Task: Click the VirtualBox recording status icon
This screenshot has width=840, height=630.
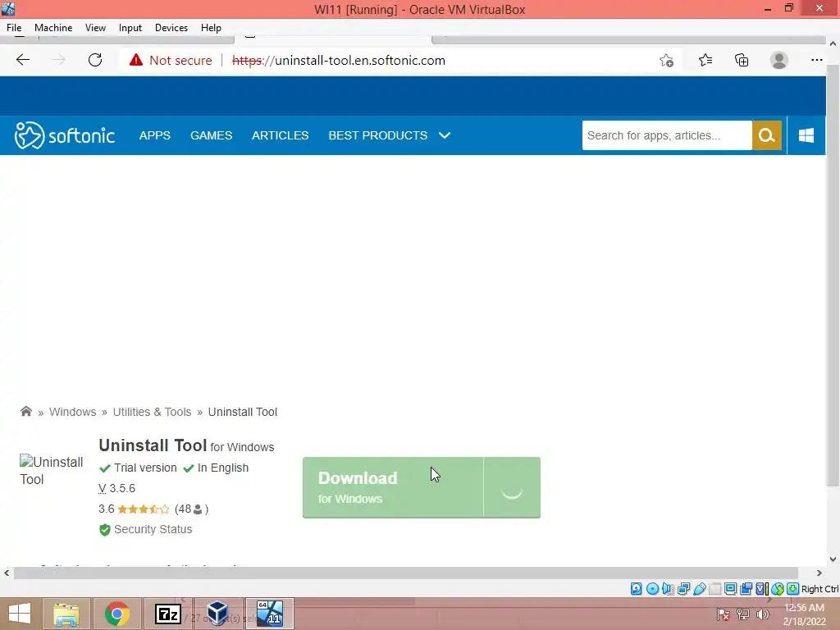Action: pyautogui.click(x=746, y=589)
